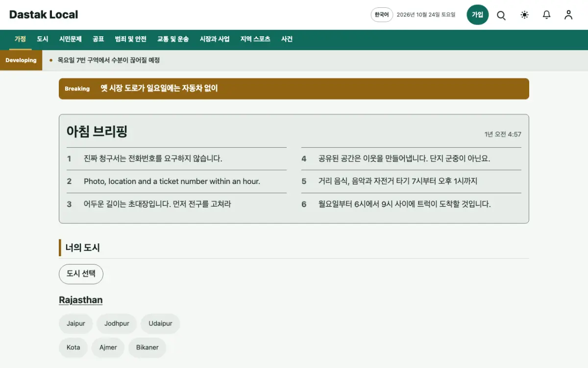Click the 아침 브리핑 heading
This screenshot has height=368, width=588.
click(97, 131)
